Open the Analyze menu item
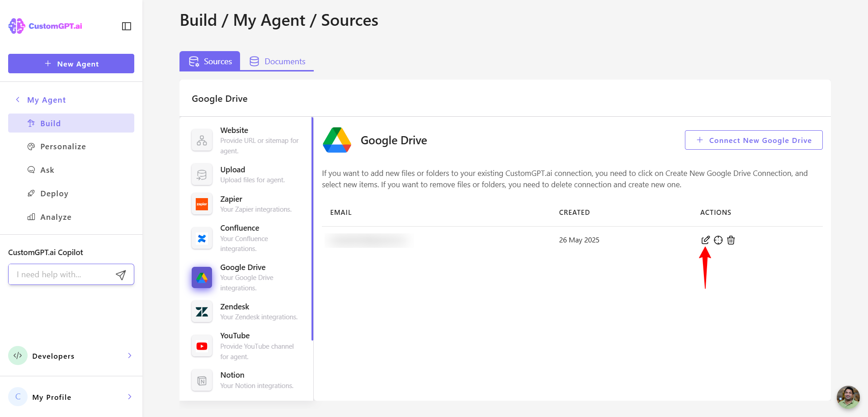The image size is (868, 417). point(71,217)
